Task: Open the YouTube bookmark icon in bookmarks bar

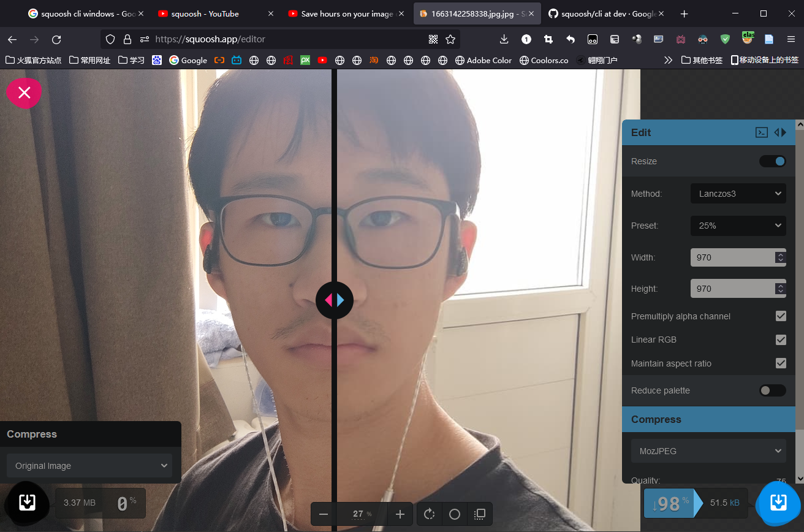Action: (x=322, y=60)
